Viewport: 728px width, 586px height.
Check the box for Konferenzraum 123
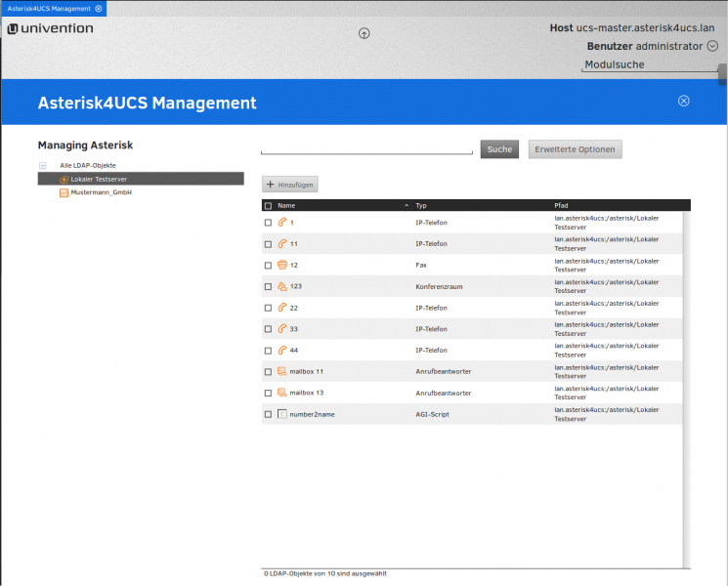pyautogui.click(x=268, y=287)
